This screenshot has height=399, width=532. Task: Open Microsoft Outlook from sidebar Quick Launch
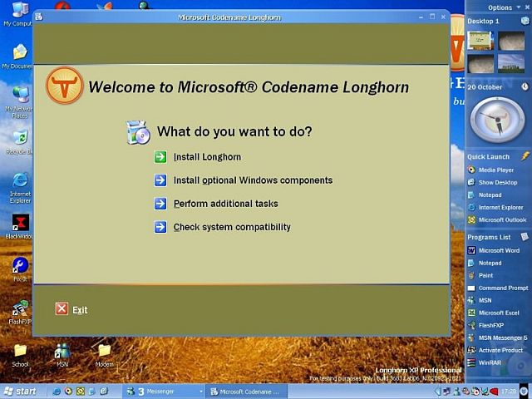coord(502,219)
